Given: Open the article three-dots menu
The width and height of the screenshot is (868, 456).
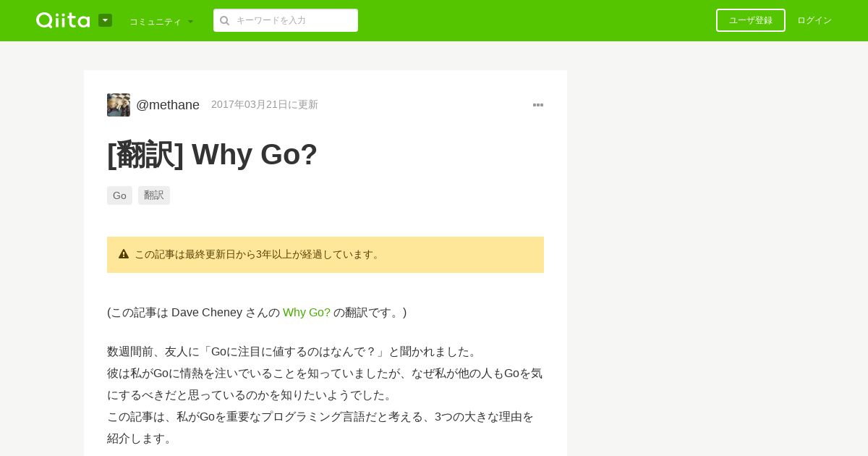Looking at the screenshot, I should click(x=538, y=105).
